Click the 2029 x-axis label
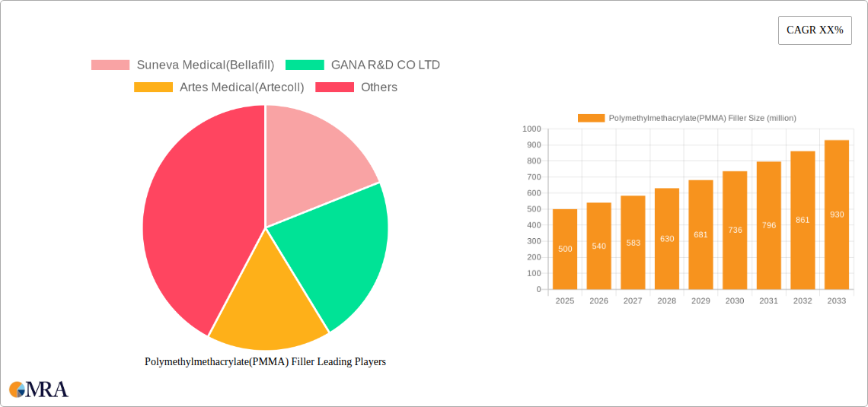Screen dimensions: 868x407 tap(700, 300)
